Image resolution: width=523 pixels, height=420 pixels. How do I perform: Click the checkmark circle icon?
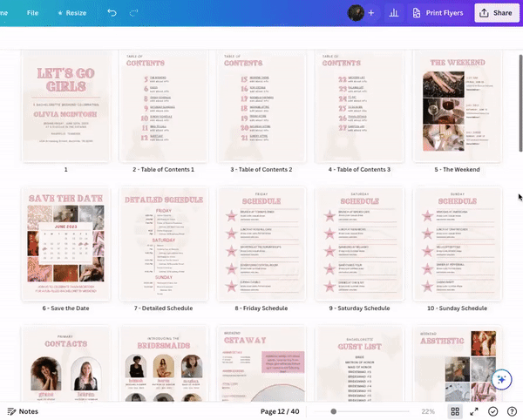pyautogui.click(x=493, y=411)
